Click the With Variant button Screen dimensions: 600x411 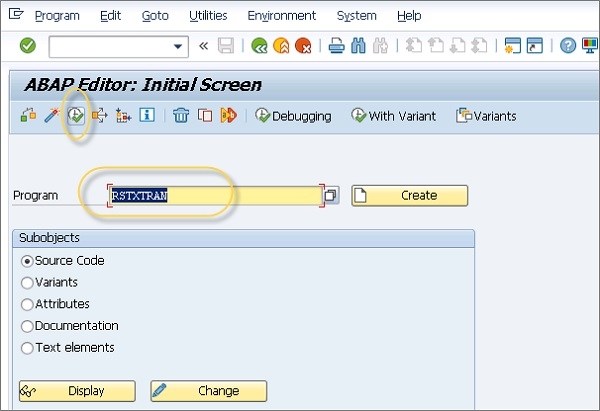point(393,116)
